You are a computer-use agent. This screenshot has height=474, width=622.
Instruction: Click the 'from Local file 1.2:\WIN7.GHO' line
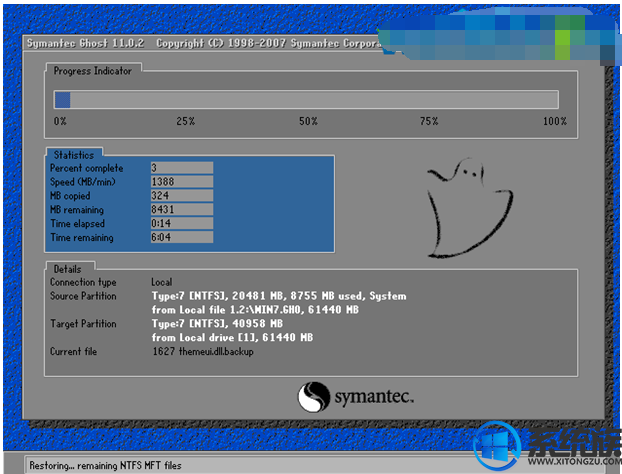click(255, 309)
